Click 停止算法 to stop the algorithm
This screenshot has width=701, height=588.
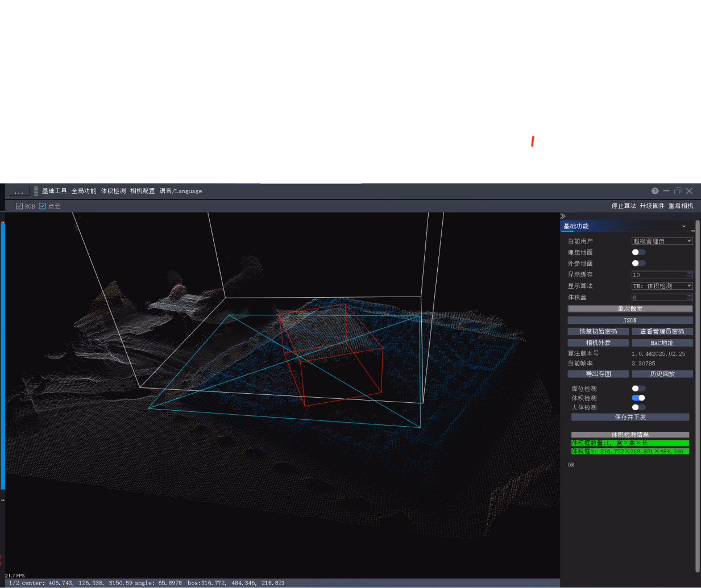click(624, 206)
